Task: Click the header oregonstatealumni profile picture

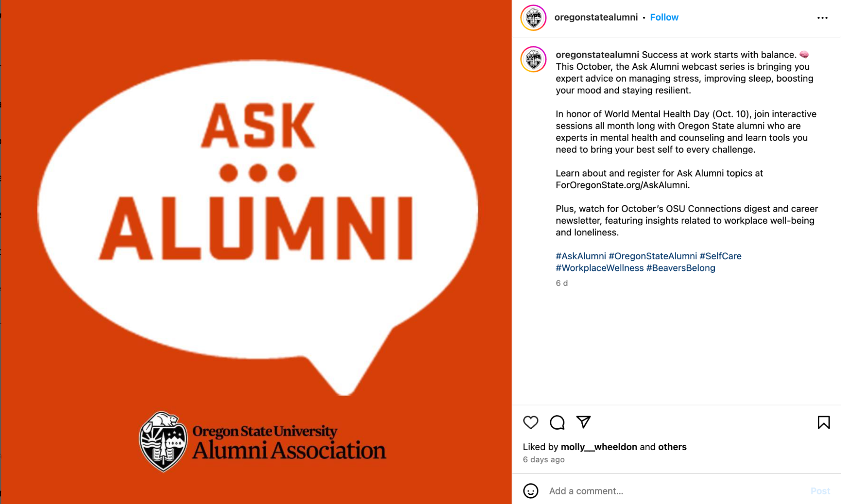Action: [x=533, y=18]
